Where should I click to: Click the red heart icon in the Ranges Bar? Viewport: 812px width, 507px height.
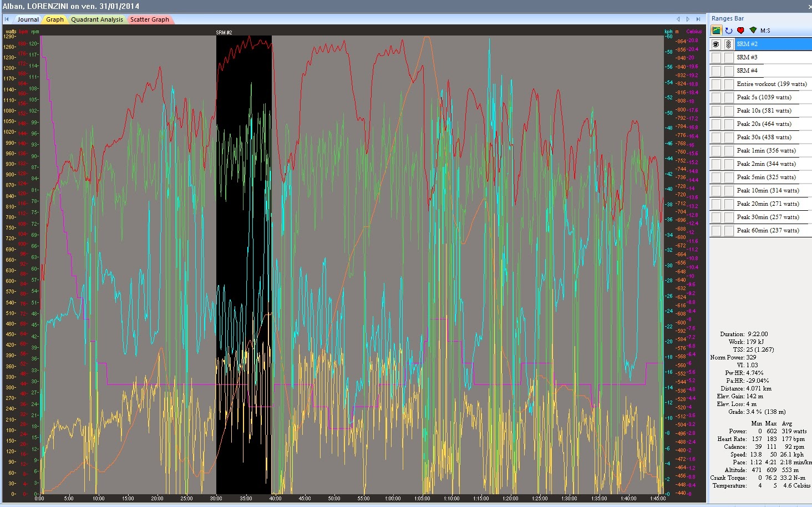coord(740,31)
